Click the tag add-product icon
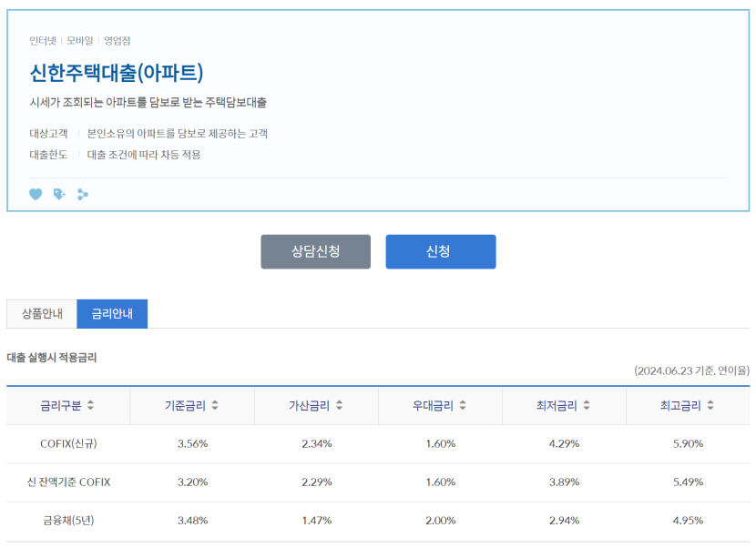This screenshot has height=548, width=756. coord(59,194)
